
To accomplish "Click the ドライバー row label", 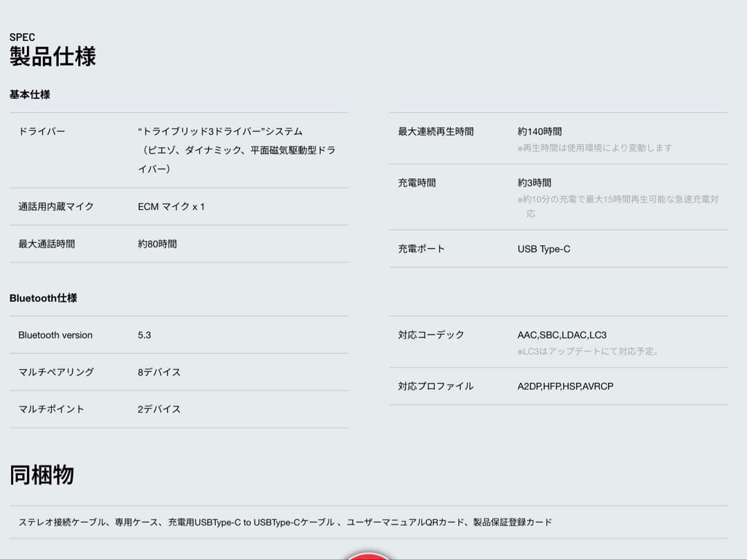I will click(x=41, y=131).
